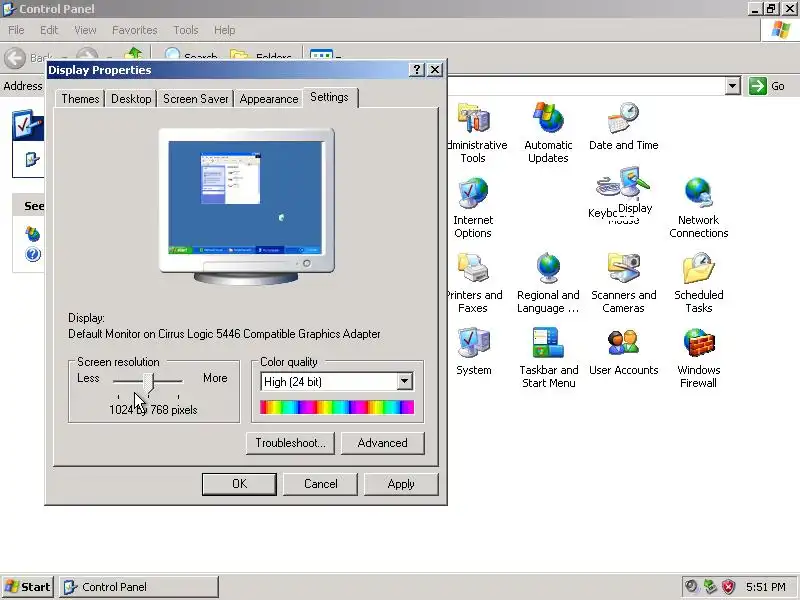Click the color quality spectrum bar
The height and width of the screenshot is (600, 800).
(337, 407)
